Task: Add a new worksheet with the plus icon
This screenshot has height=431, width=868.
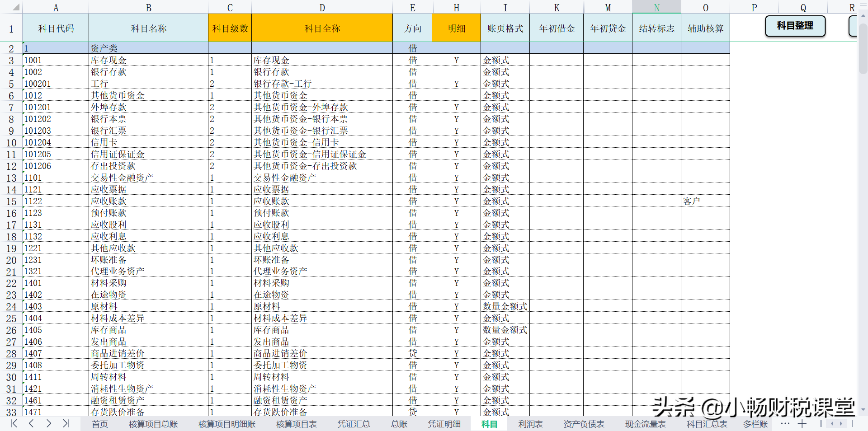Action: [802, 424]
